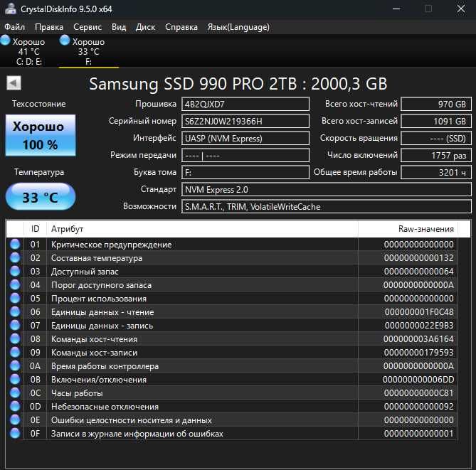The width and height of the screenshot is (476, 470).
Task: Open the Язык(Language) menu
Action: pos(238,27)
